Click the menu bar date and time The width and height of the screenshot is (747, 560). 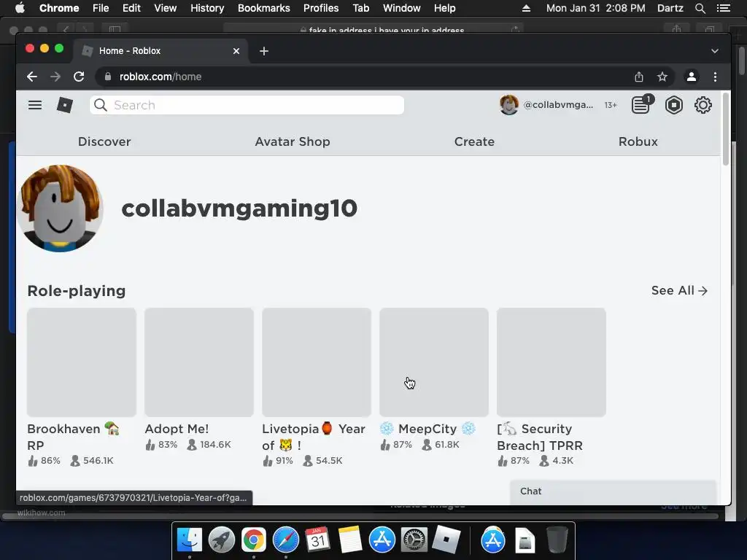coord(595,8)
